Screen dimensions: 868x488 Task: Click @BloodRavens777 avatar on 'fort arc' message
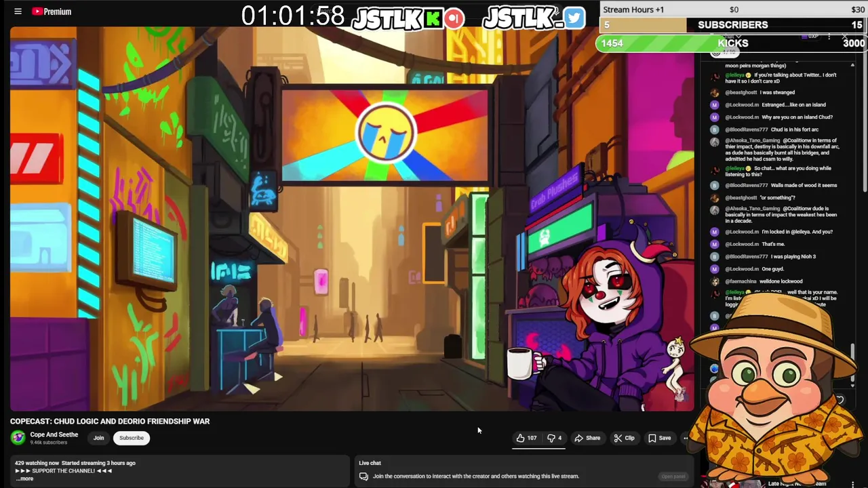(714, 129)
